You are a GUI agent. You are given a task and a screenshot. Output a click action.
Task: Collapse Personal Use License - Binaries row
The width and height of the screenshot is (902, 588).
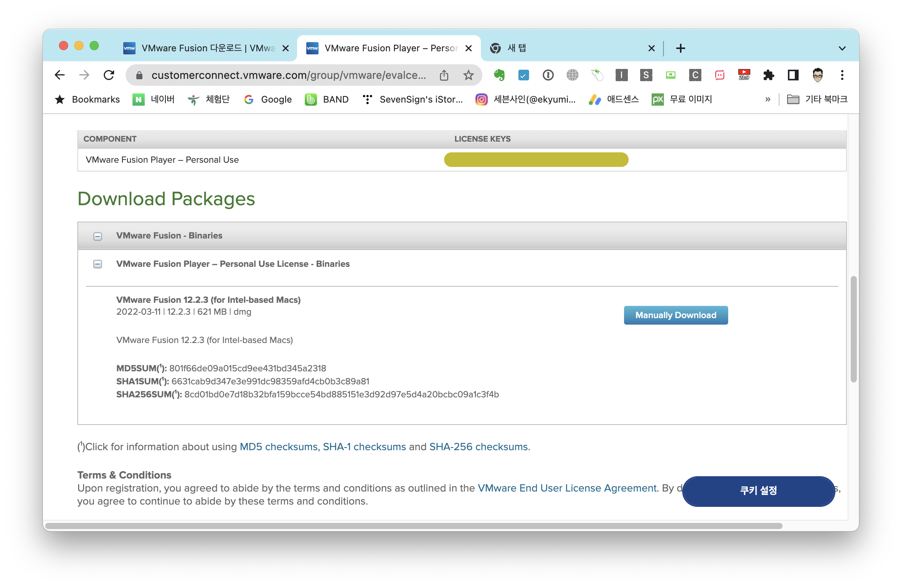coord(98,264)
